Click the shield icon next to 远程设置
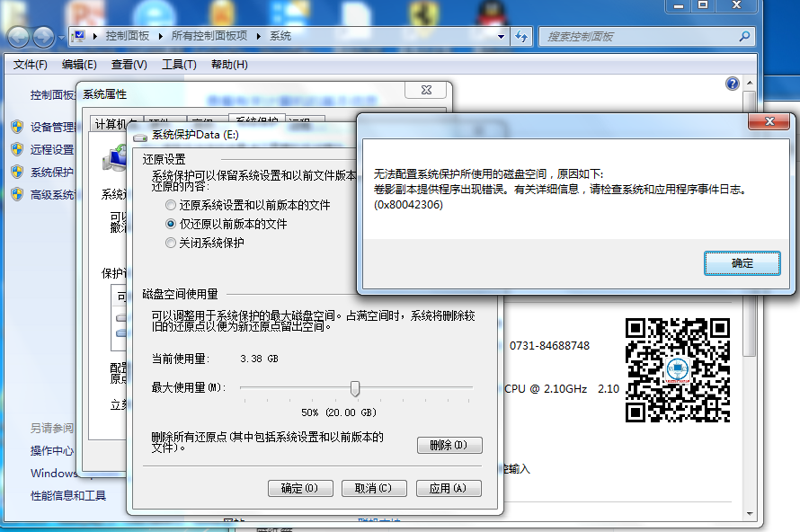Screen dimensions: 800x532 (17, 149)
